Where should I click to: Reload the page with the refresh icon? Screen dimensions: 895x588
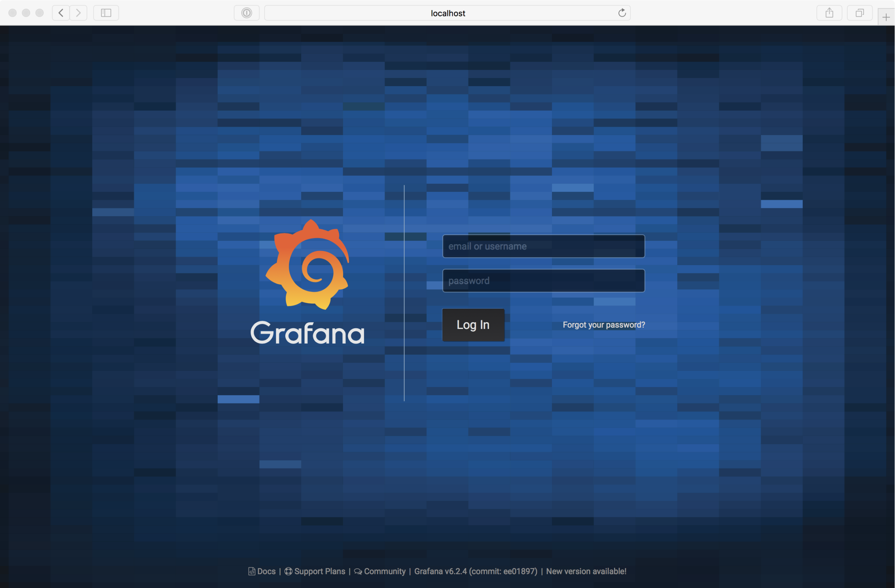(622, 13)
